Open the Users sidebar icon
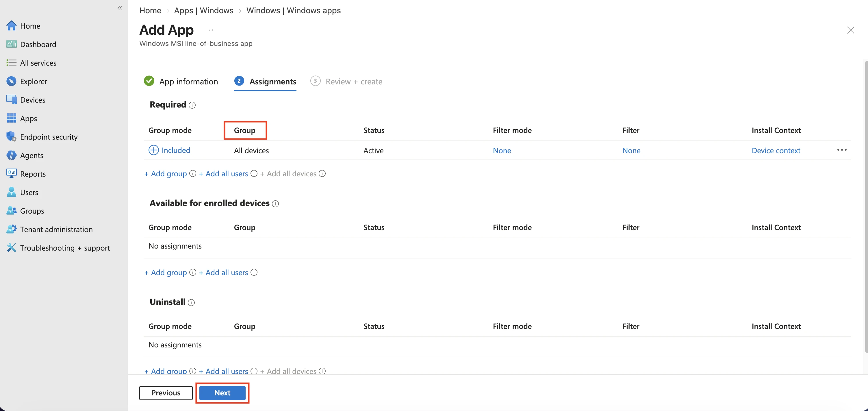 point(12,192)
